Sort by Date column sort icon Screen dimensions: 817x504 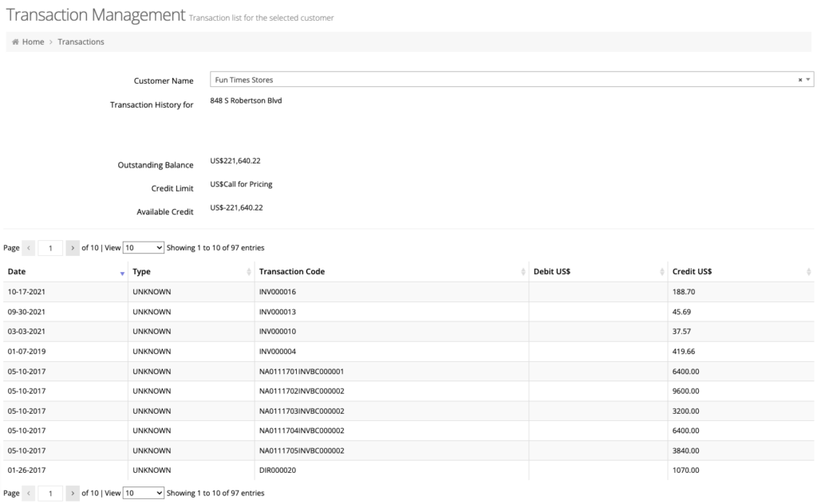122,273
